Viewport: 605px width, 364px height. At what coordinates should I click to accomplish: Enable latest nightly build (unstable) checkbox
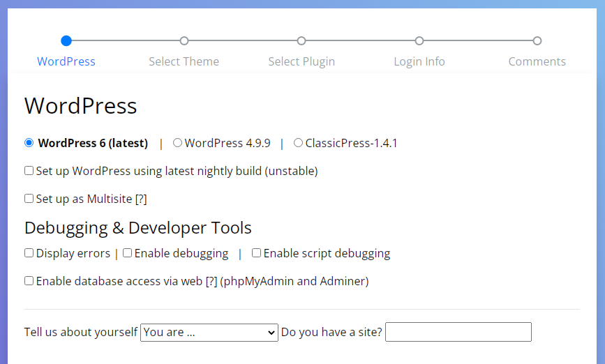pyautogui.click(x=29, y=171)
